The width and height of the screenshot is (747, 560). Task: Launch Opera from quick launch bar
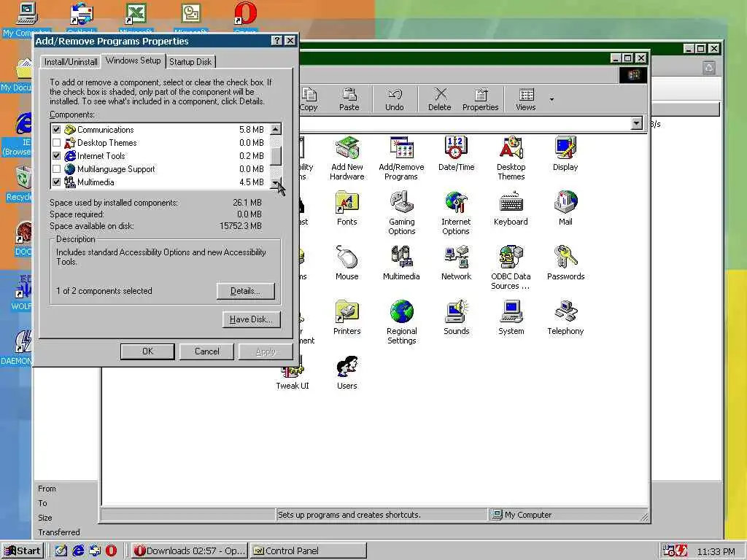111,551
